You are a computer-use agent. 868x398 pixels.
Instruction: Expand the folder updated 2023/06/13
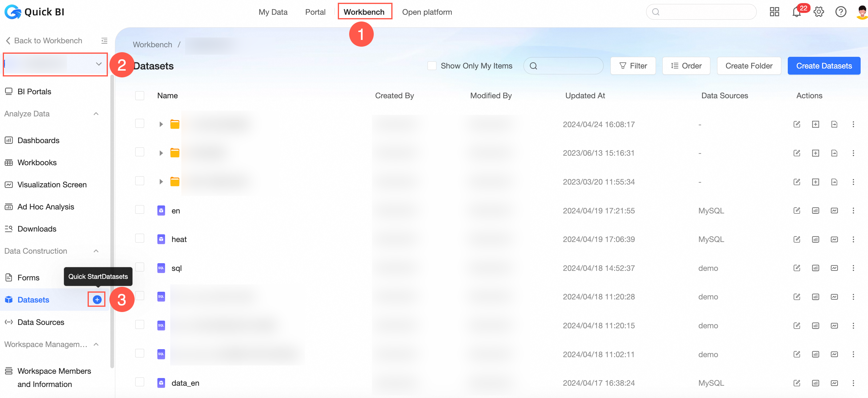pos(161,153)
